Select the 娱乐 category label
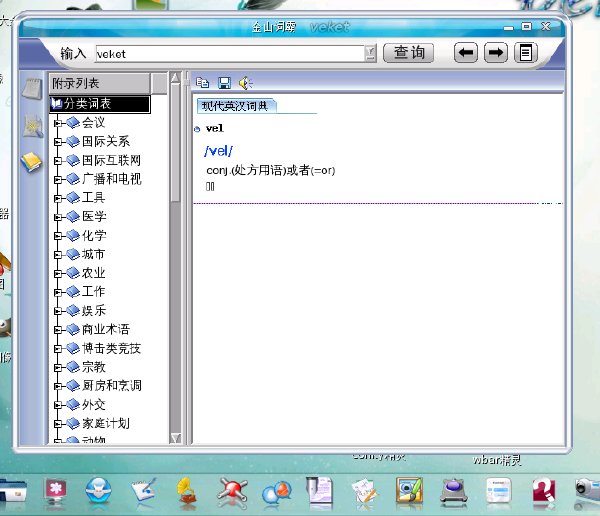Viewport: 600px width, 516px height. [x=93, y=310]
